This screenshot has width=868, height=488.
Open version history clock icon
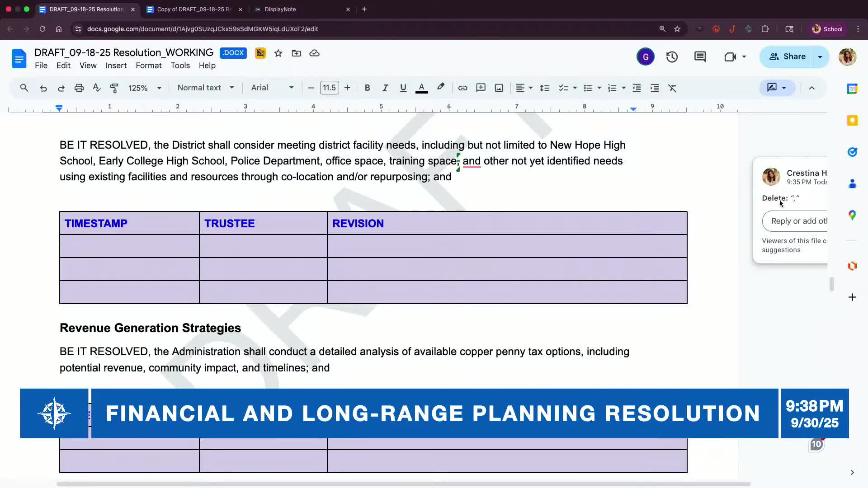(672, 57)
